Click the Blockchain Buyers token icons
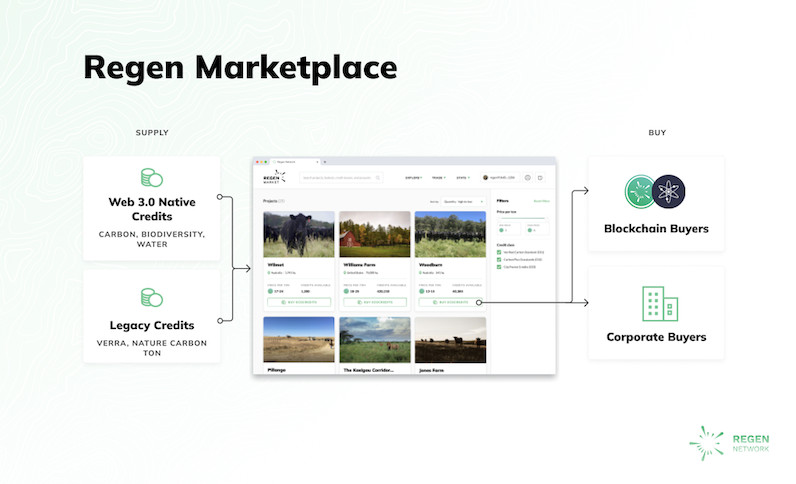 [655, 191]
